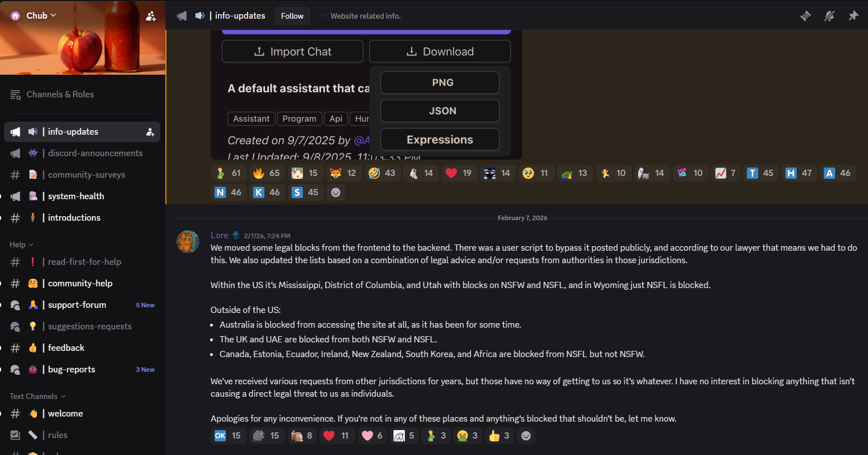Collapse the Text Channels category
Image resolution: width=868 pixels, height=455 pixels.
(x=37, y=396)
